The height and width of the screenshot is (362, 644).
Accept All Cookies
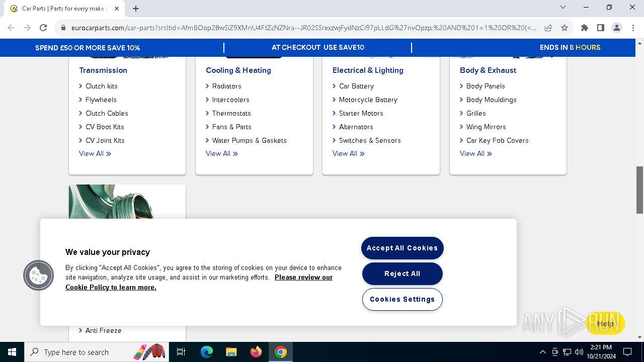403,248
